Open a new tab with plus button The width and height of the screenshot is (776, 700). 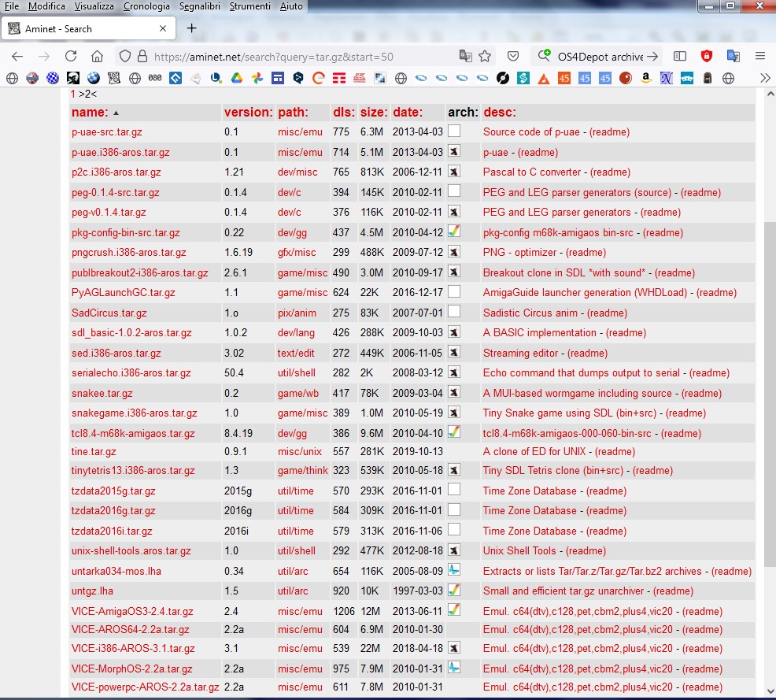[x=191, y=28]
